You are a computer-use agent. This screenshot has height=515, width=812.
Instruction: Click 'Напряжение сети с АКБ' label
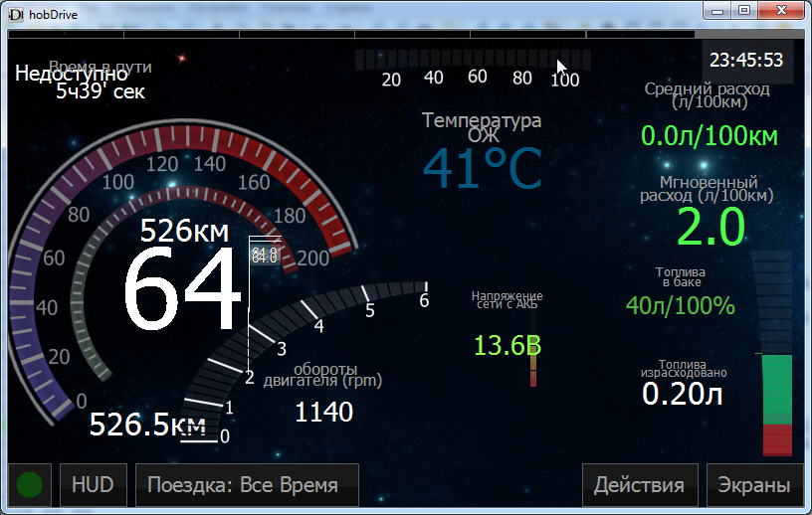point(507,299)
